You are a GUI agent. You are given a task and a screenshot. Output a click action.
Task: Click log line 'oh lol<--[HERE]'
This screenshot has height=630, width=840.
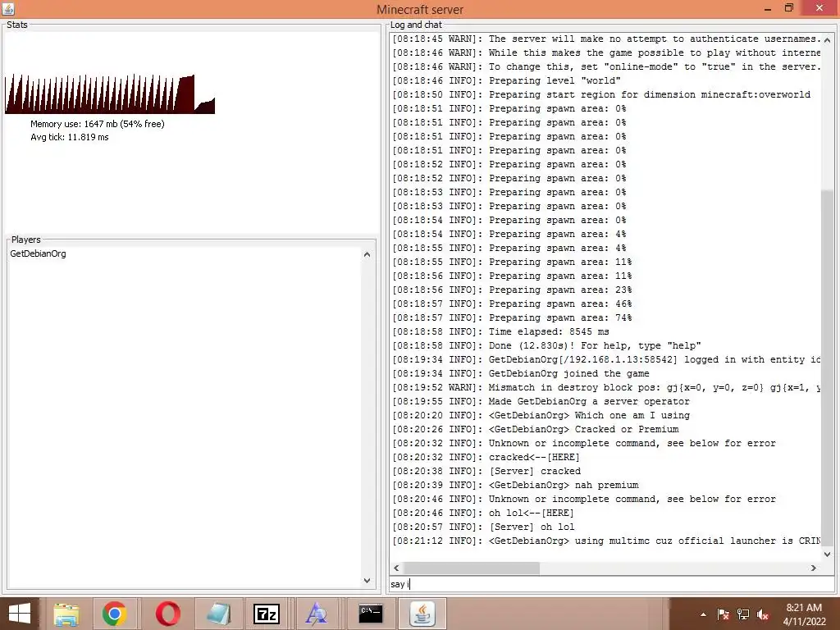point(483,513)
